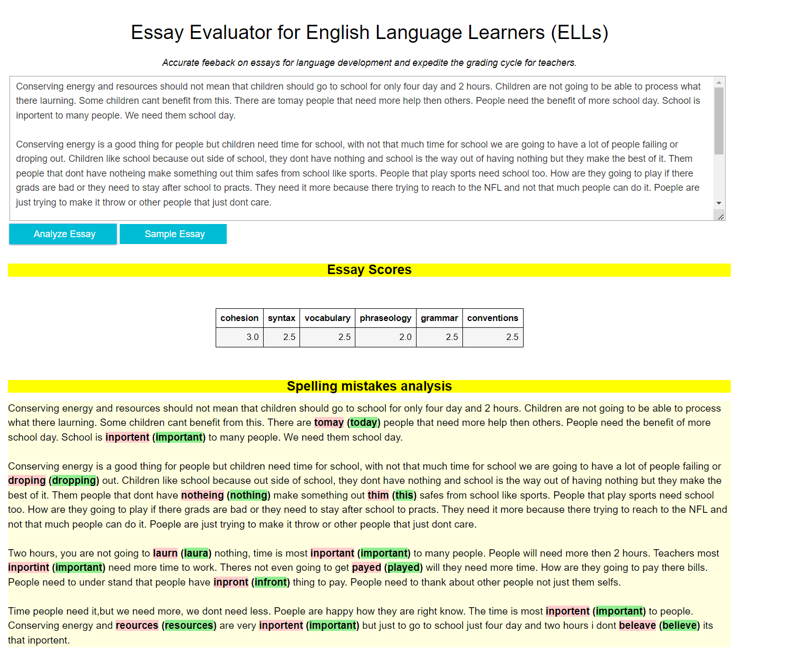Click the Essay Scores heading
This screenshot has width=812, height=652.
tap(369, 270)
